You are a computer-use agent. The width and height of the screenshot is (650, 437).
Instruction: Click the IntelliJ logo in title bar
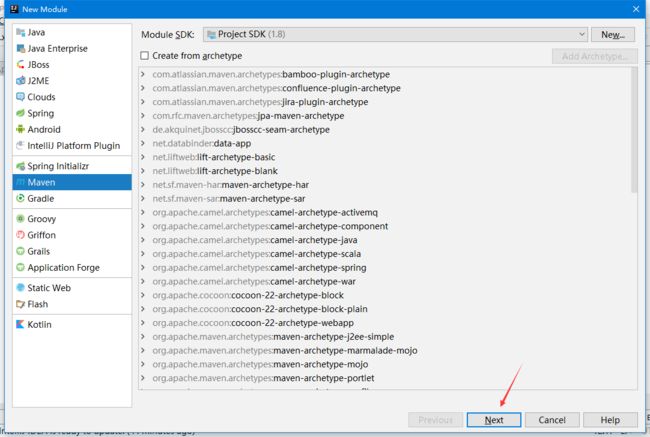(x=14, y=9)
